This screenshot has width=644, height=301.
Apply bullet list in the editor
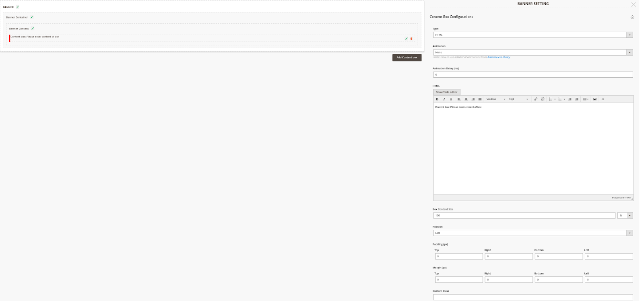(x=551, y=99)
